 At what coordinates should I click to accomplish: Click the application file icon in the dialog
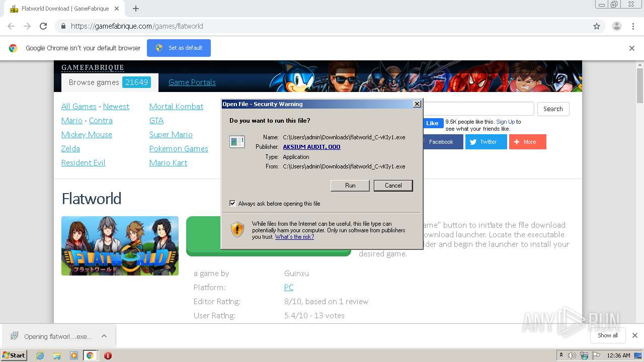(237, 142)
